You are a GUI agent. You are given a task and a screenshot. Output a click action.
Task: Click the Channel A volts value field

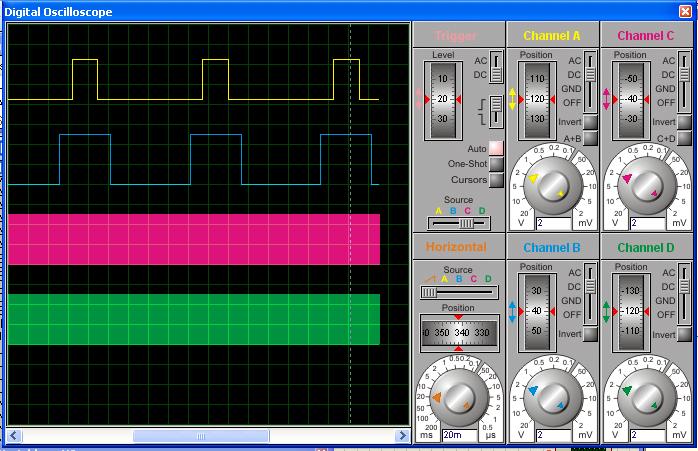tap(554, 223)
